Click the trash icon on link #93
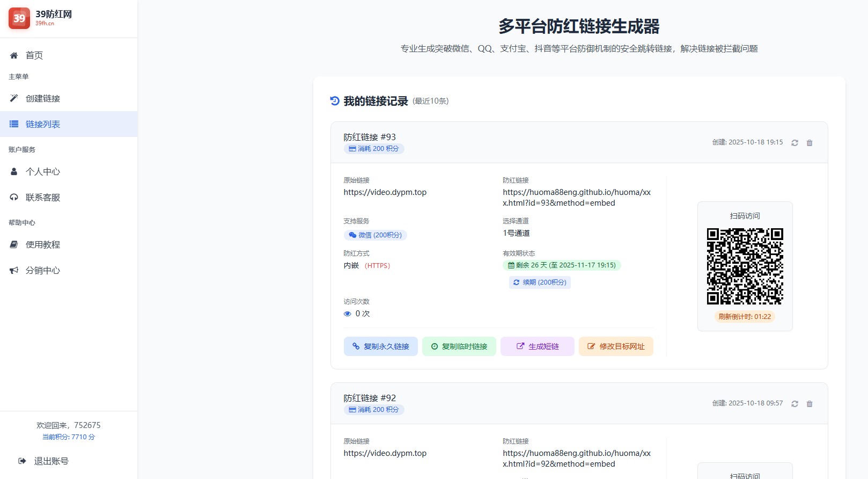This screenshot has width=868, height=479. (810, 143)
